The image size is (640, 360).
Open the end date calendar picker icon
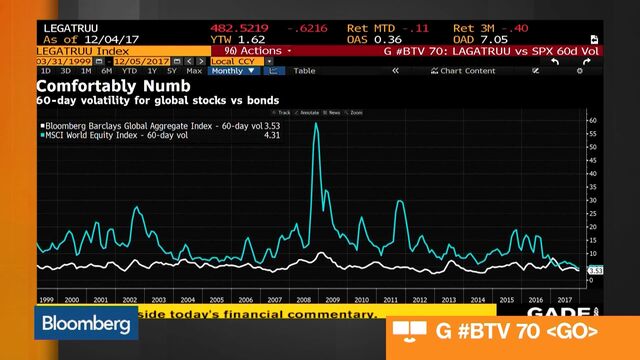(x=177, y=61)
